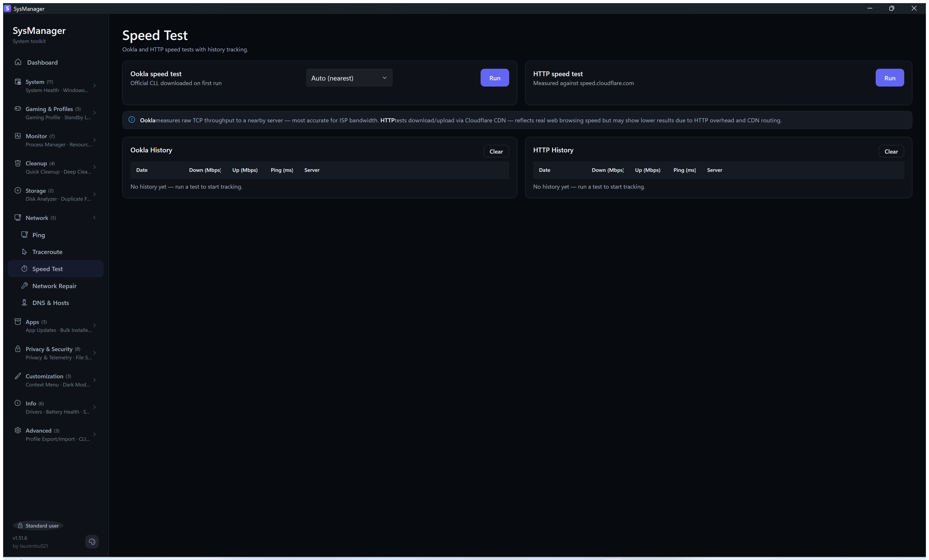Click Ping (ms) header in Ookla History
The width and height of the screenshot is (929, 560).
coord(282,170)
